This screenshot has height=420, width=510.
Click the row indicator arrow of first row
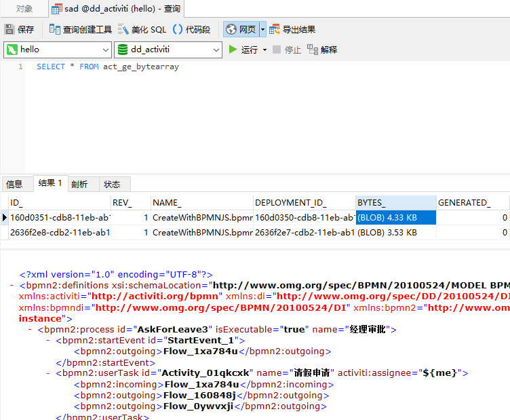[x=4, y=218]
